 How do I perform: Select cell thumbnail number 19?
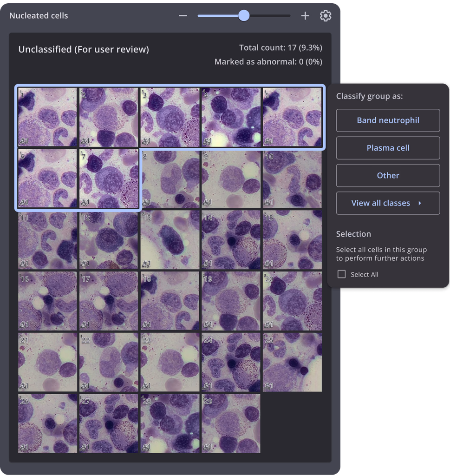(x=231, y=301)
